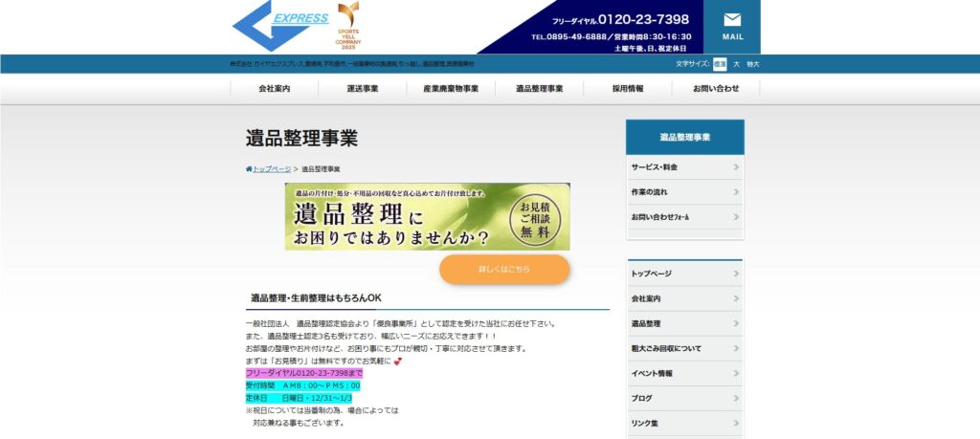Click the home icon in the breadcrumb
Viewport: 980px width, 439px height.
(x=249, y=169)
